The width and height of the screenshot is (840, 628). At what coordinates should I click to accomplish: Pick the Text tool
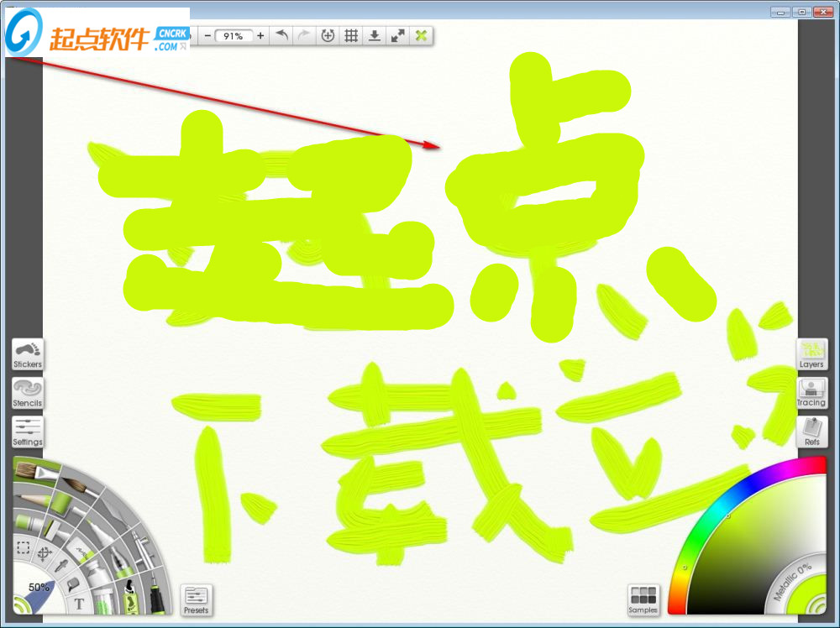tap(80, 603)
